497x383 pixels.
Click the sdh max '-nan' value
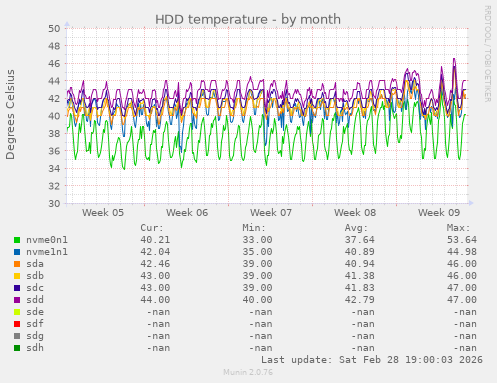coord(465,348)
